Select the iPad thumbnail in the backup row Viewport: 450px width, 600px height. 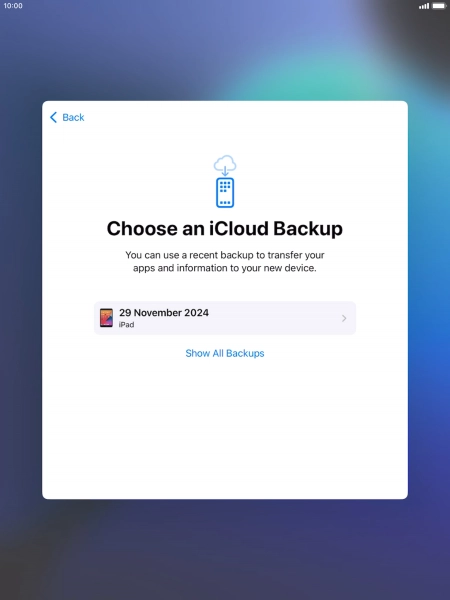[106, 318]
